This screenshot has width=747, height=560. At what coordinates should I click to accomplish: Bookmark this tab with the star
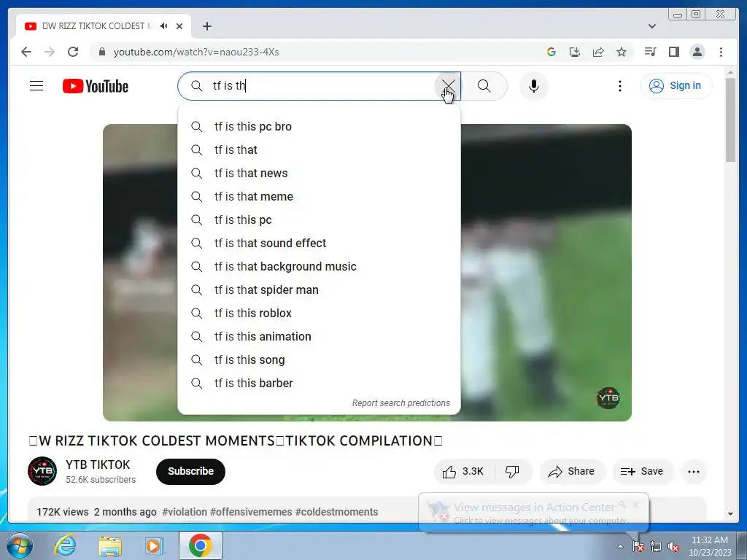click(622, 52)
